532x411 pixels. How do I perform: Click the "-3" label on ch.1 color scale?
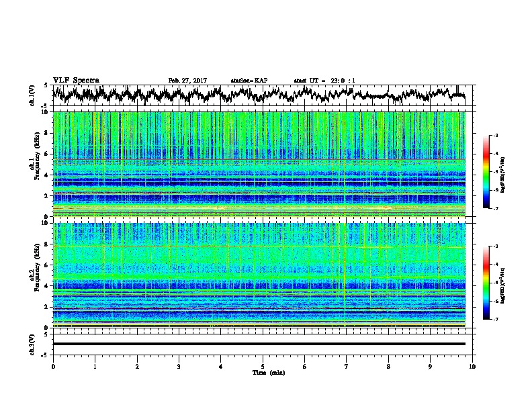tap(495, 136)
